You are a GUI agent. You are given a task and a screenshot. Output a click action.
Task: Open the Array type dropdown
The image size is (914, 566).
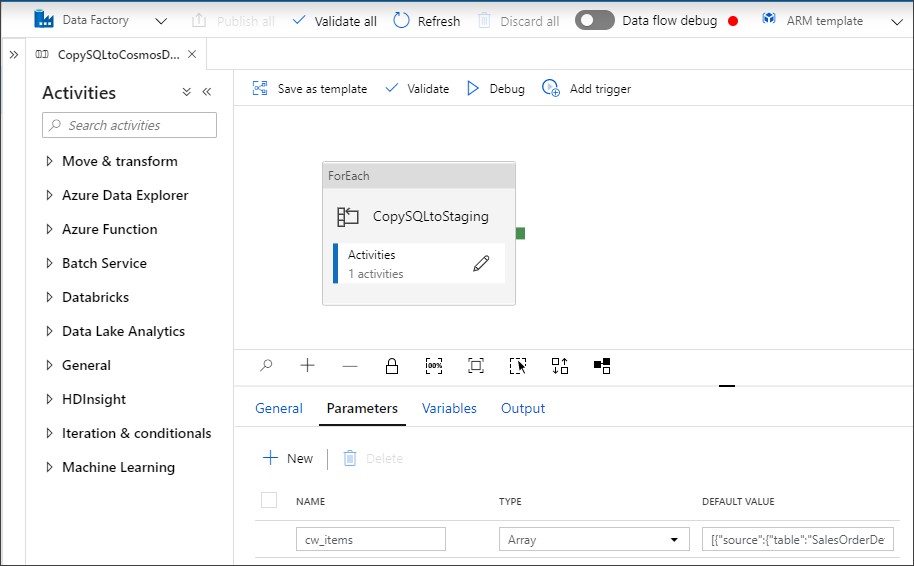point(594,539)
